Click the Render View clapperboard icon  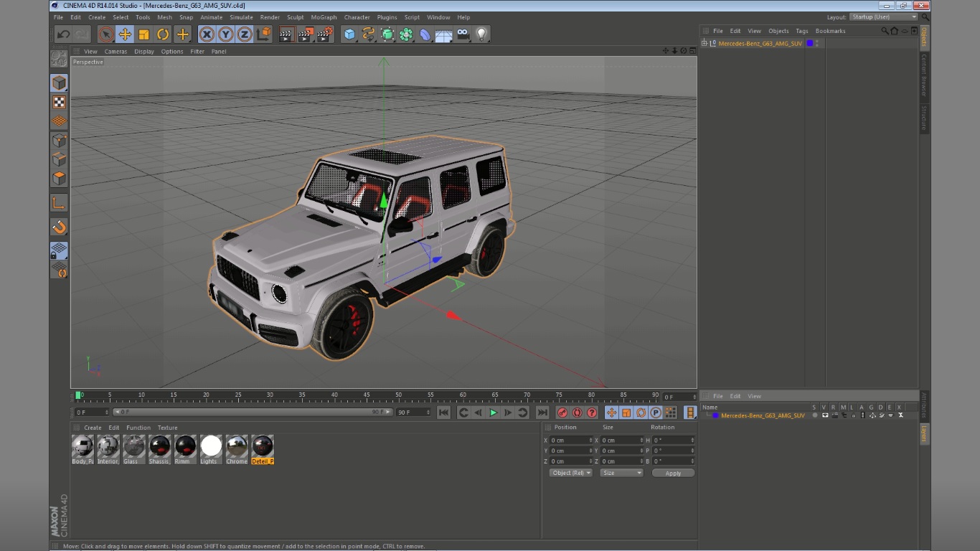pyautogui.click(x=286, y=34)
